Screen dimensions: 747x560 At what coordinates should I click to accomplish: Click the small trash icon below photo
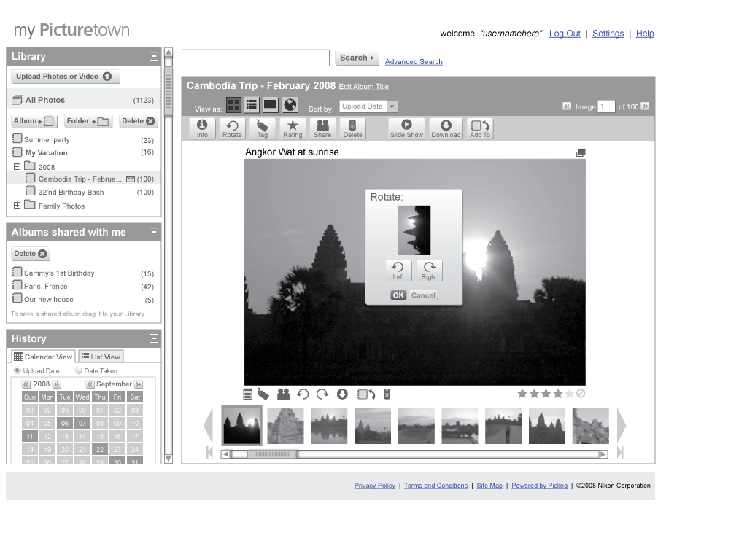coord(387,394)
